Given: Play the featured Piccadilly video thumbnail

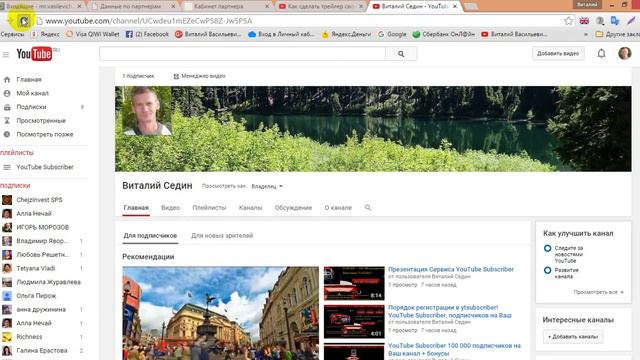Looking at the screenshot, I should click(220, 313).
